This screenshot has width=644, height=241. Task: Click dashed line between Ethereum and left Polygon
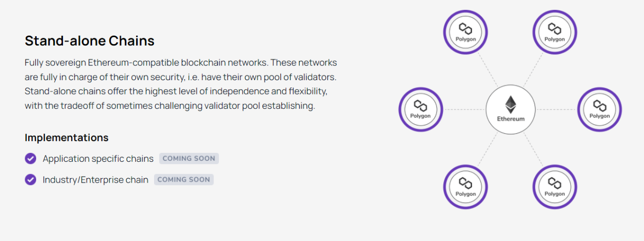(x=465, y=109)
